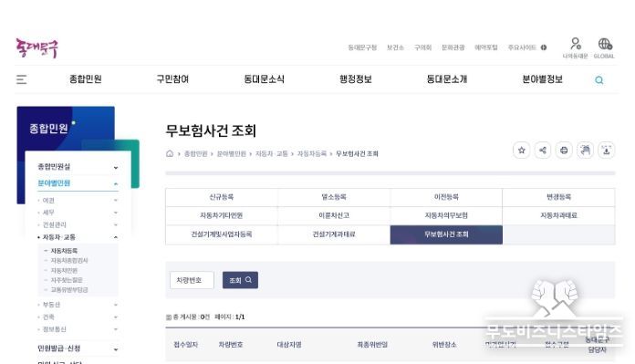Open the search magnifier in main nav

pos(599,80)
